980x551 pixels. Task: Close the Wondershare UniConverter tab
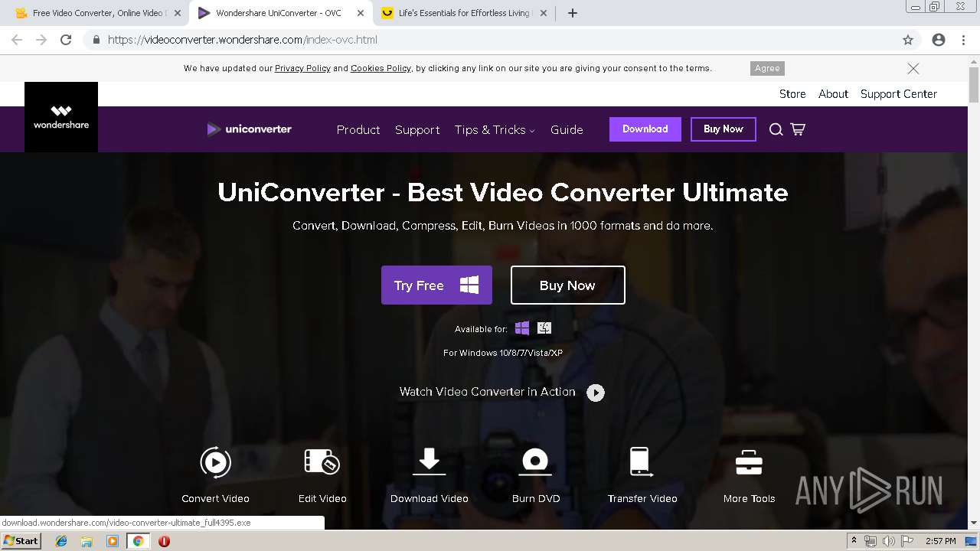coord(361,13)
